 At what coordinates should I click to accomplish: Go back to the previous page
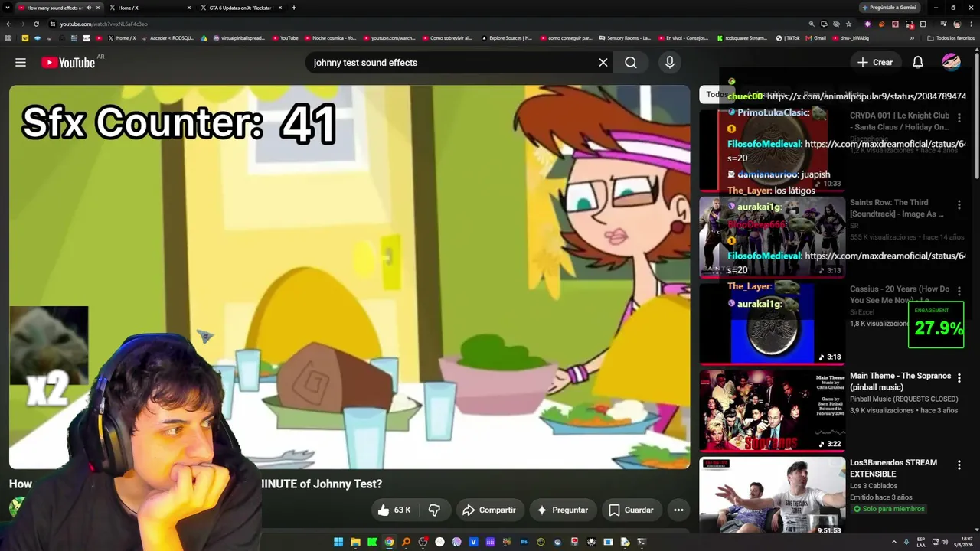(8, 24)
